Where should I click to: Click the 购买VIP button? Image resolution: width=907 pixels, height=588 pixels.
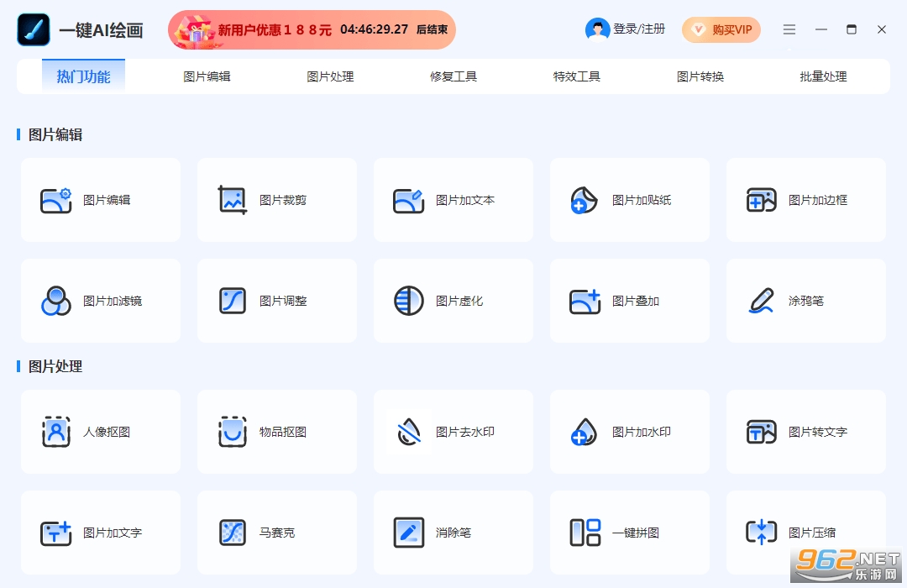pos(721,29)
